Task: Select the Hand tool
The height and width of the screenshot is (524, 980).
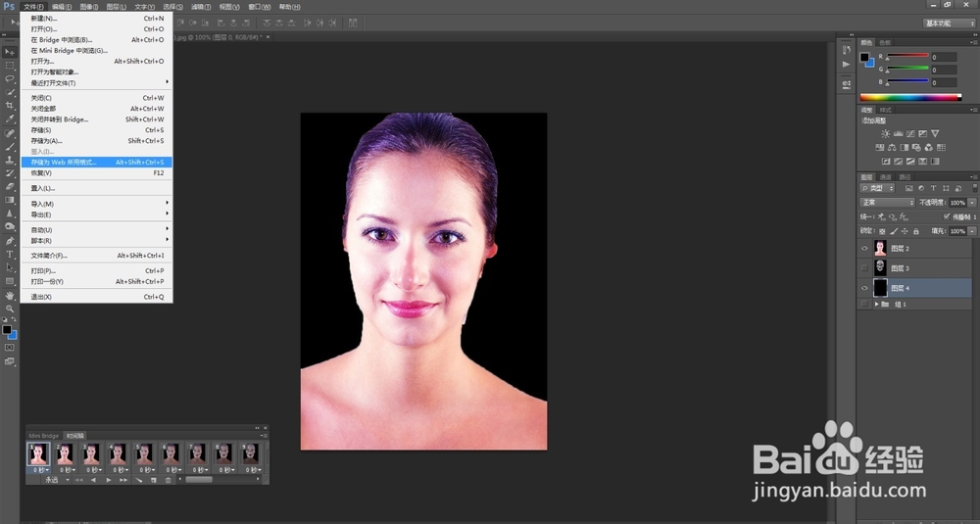Action: click(x=10, y=296)
